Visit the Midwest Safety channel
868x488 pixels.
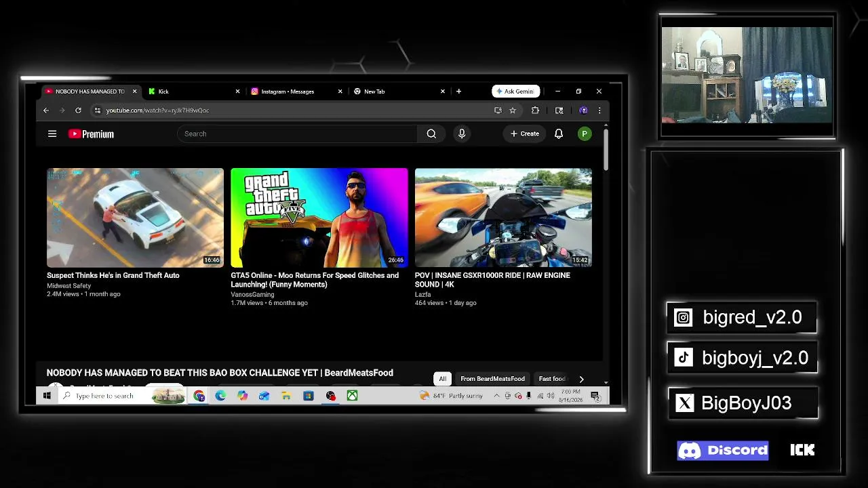click(x=68, y=286)
